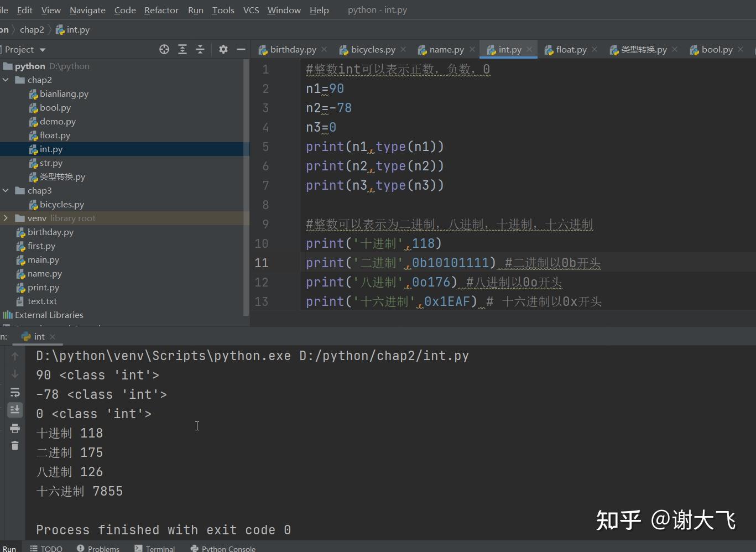Click the Run tool window button
Viewport: 756px width, 552px height.
click(9, 548)
